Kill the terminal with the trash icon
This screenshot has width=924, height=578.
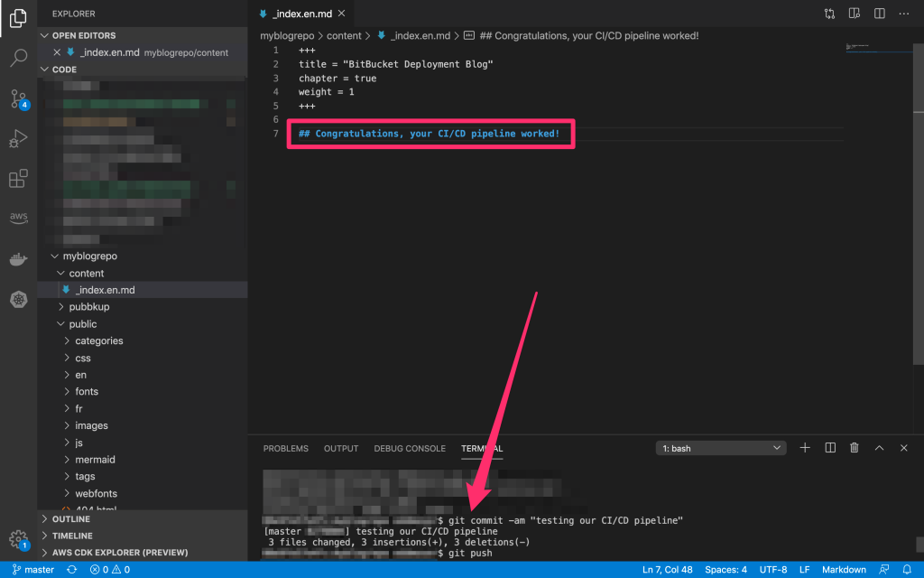(854, 447)
